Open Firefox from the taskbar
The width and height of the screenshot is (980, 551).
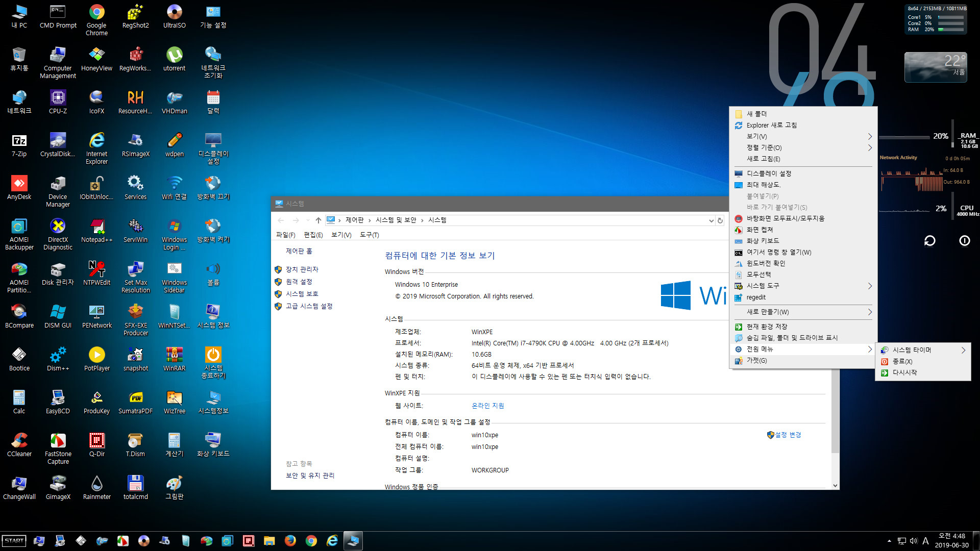290,541
